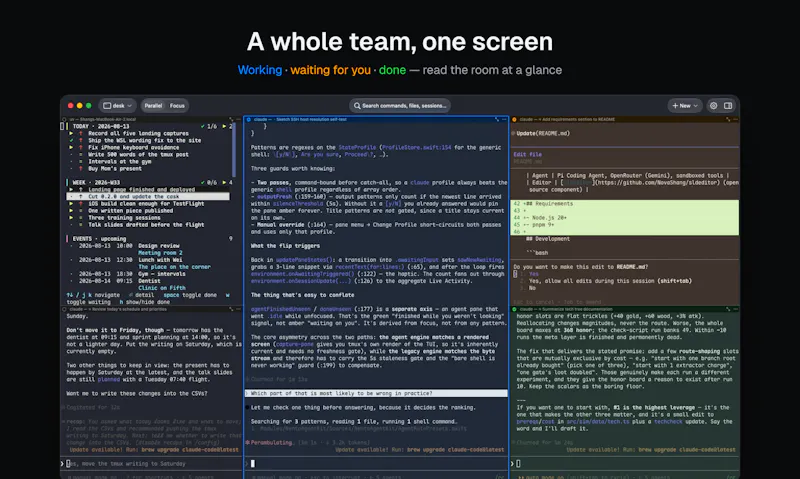Click the '## Requirements' added diff line
Viewport: 800px width, 479px height.
pos(624,204)
